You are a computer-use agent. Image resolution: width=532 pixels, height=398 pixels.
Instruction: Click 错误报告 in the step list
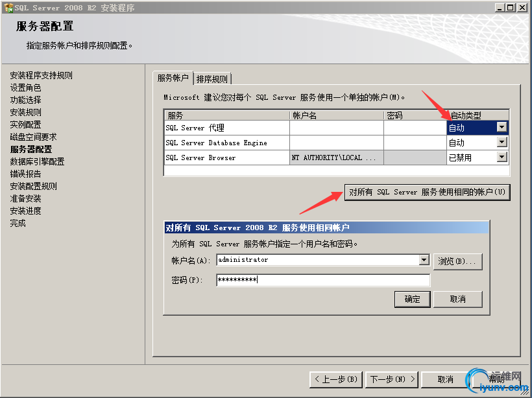click(25, 174)
